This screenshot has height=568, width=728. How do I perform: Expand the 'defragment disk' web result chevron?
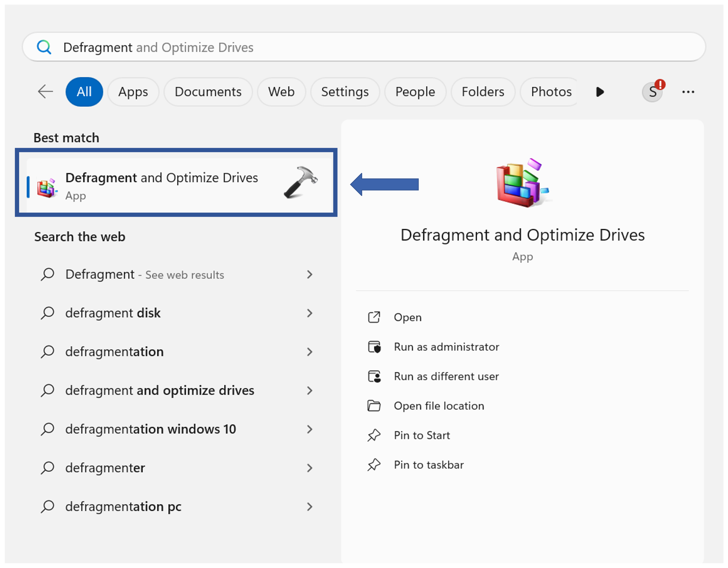310,313
